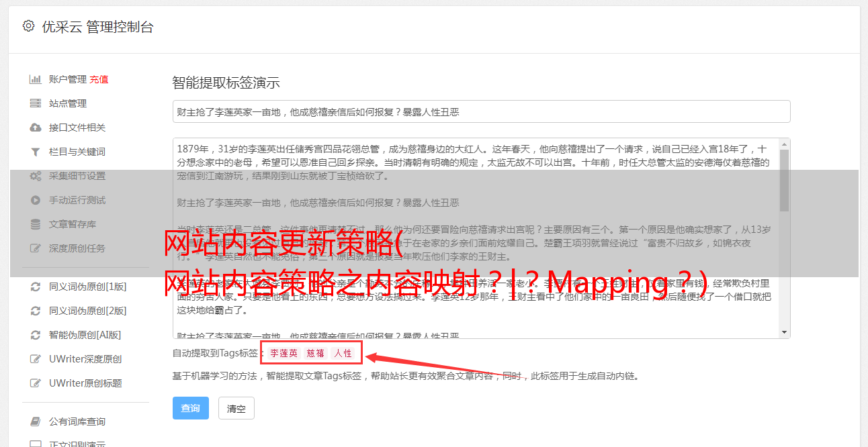Screen dimensions: 868x447
Task: Click the text area scrollbar up arrow
Action: [785, 144]
